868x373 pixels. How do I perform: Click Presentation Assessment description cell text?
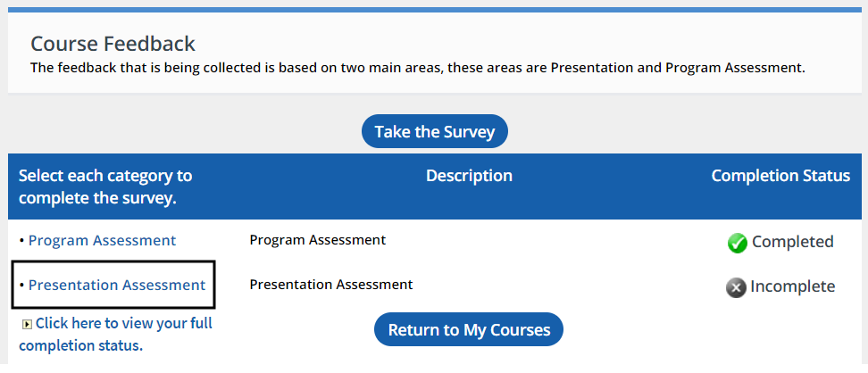[330, 285]
